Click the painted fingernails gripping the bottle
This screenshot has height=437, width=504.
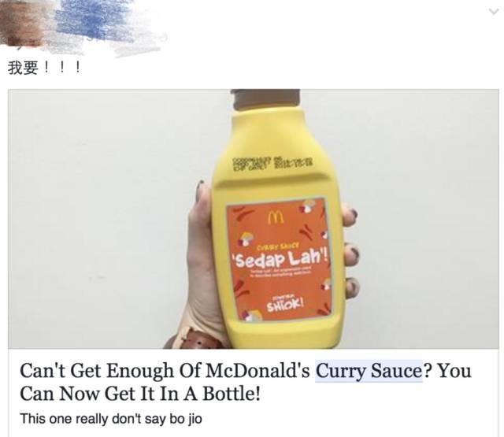[x=351, y=250]
